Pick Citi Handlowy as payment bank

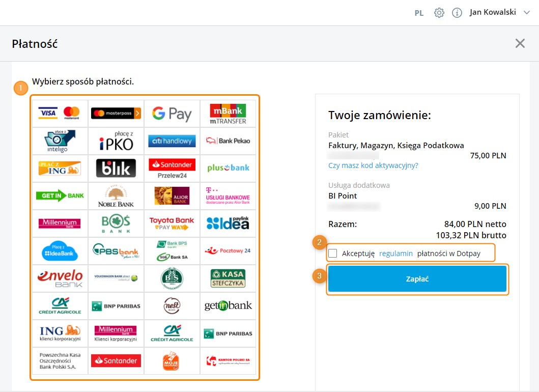tap(172, 141)
